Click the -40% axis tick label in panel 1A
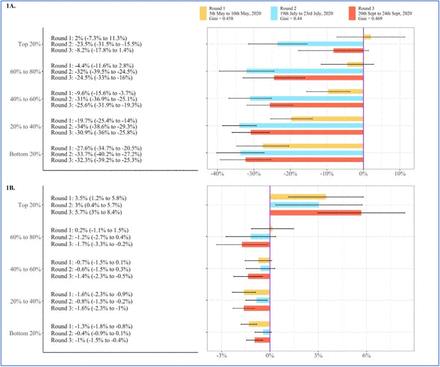The image size is (440, 367). pyautogui.click(x=217, y=174)
